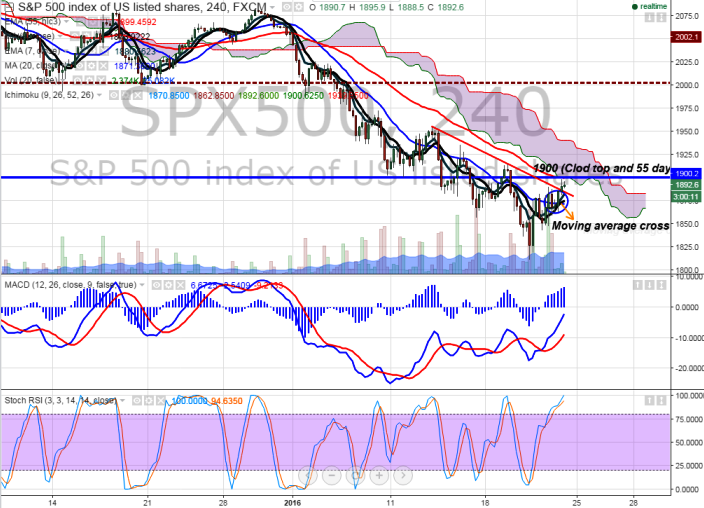The image size is (704, 508).
Task: Select the 'Moving average cross' text annotation
Action: (610, 225)
